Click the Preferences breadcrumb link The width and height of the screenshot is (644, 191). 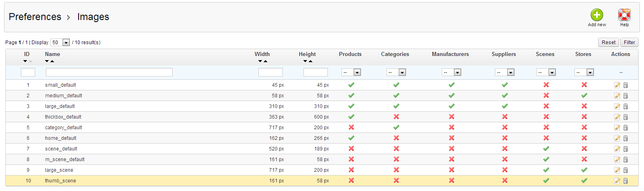pyautogui.click(x=35, y=17)
